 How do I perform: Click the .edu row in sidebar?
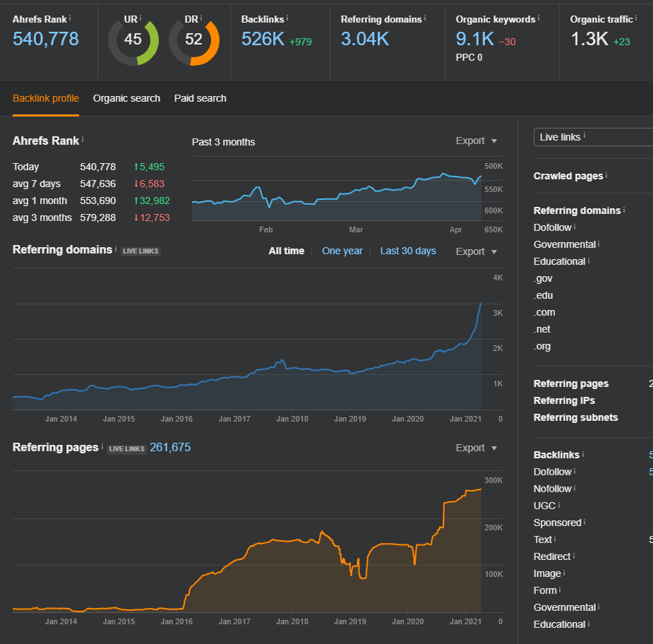tap(544, 295)
